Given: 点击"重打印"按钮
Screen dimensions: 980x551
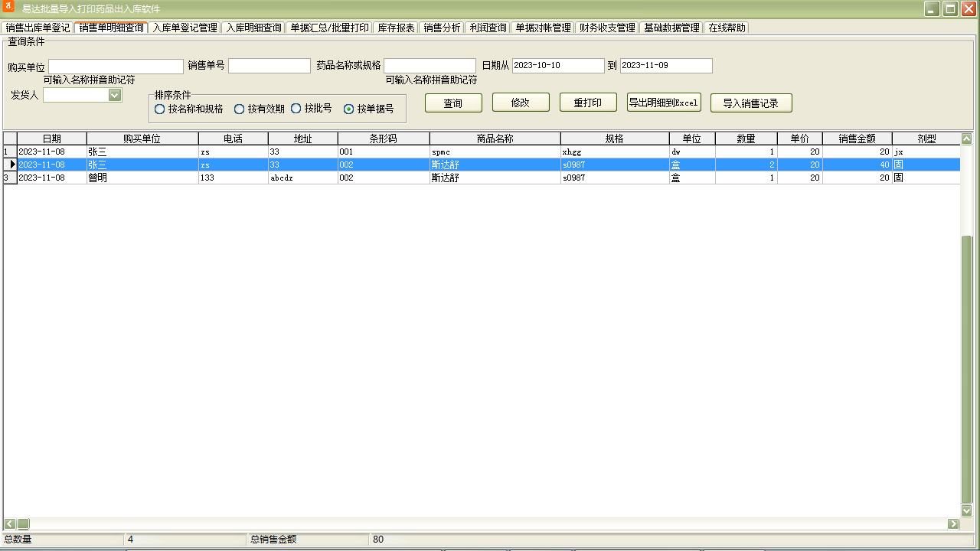Looking at the screenshot, I should [x=588, y=103].
